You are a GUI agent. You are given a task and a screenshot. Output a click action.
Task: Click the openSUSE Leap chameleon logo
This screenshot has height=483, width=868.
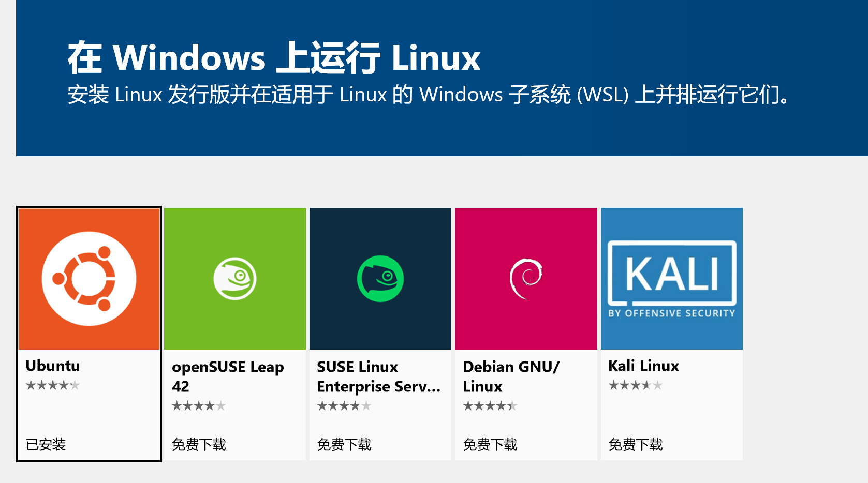tap(235, 279)
